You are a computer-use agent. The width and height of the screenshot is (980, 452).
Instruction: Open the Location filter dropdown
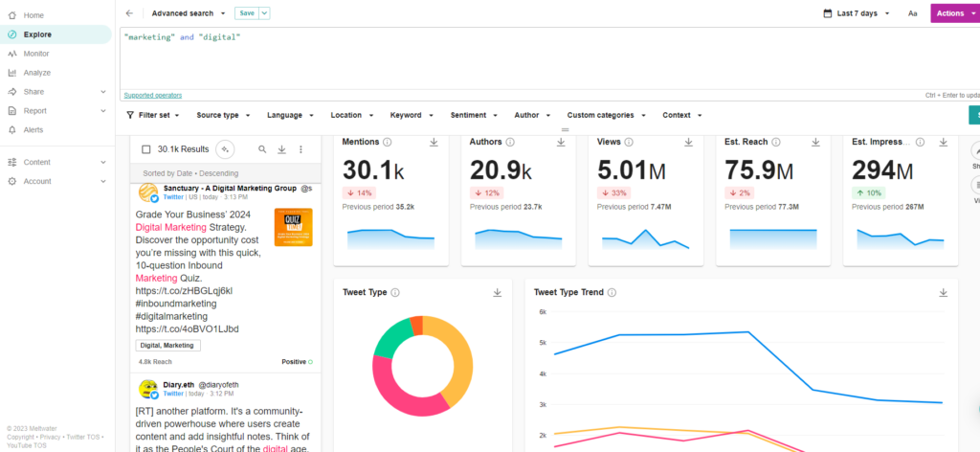click(x=352, y=115)
